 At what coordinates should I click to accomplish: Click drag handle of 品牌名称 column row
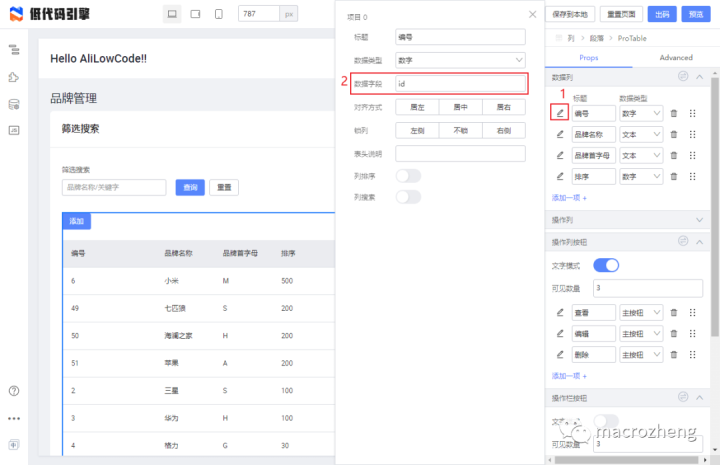point(692,134)
